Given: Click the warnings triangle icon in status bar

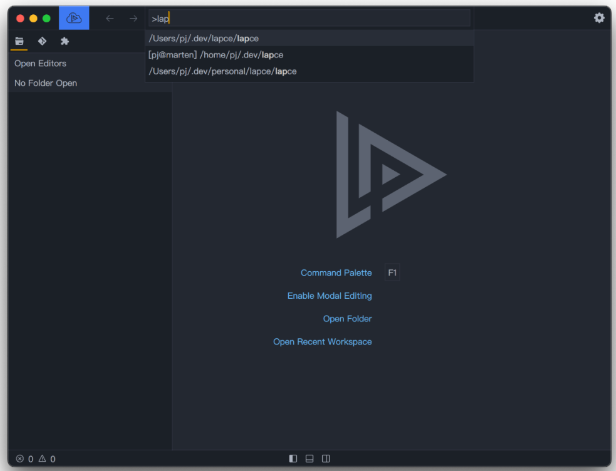Looking at the screenshot, I should click(x=42, y=458).
